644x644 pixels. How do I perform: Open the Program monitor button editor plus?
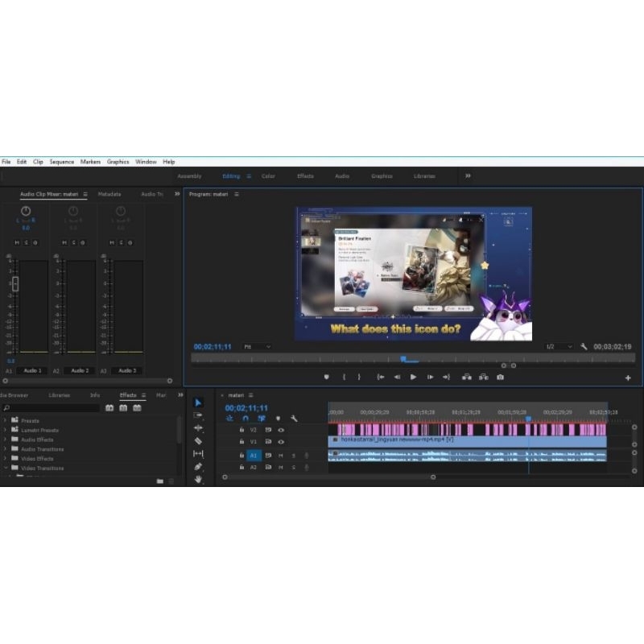click(x=628, y=378)
